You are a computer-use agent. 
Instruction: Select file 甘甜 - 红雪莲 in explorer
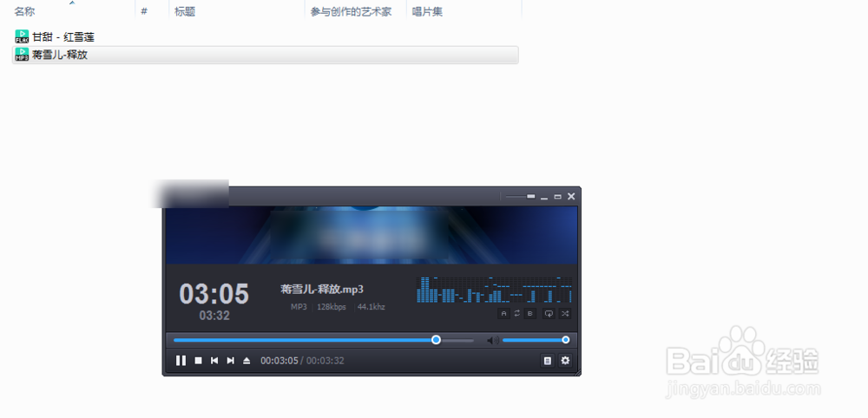[x=63, y=37]
